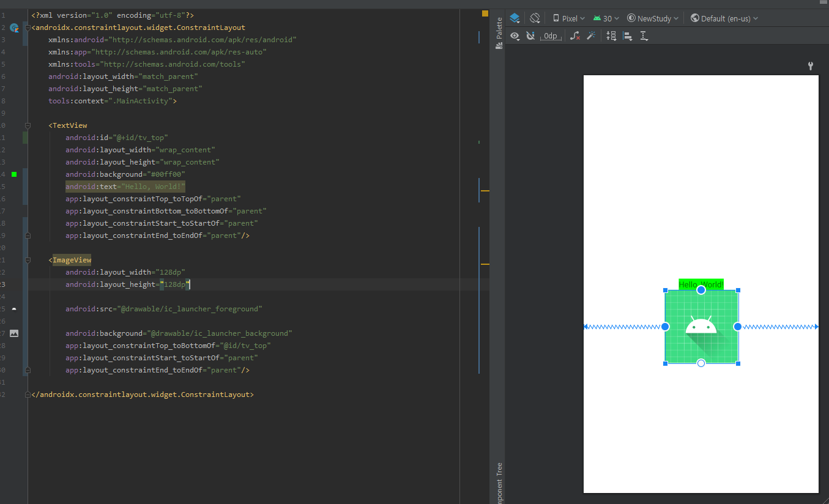The height and width of the screenshot is (504, 829).
Task: Click the xmlns:app namespace line
Action: (157, 52)
